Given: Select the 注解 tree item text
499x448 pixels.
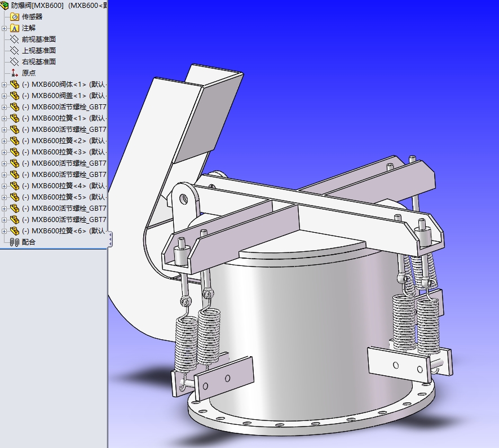Looking at the screenshot, I should (29, 28).
